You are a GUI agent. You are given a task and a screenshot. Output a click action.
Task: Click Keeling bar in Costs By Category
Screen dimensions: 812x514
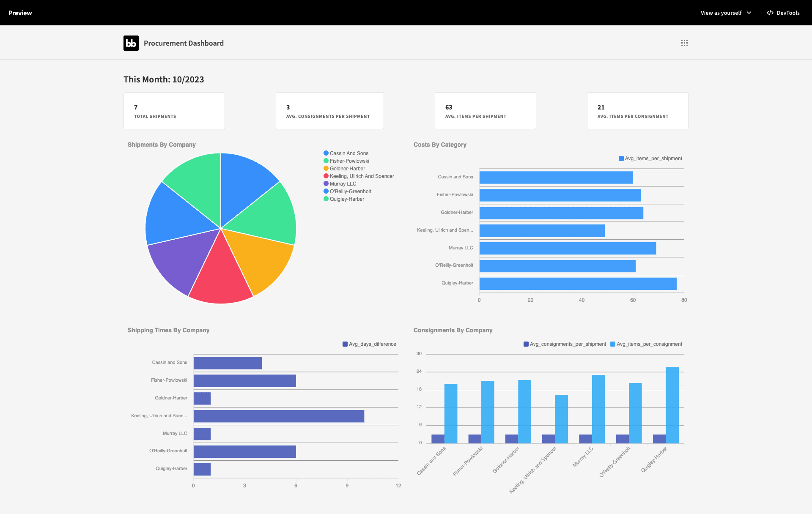pos(542,230)
